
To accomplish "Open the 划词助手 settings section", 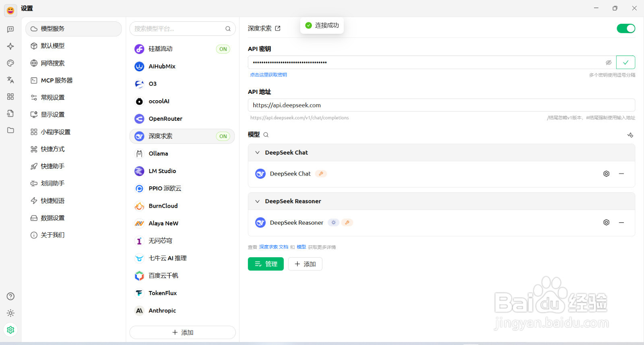I will tap(74, 183).
